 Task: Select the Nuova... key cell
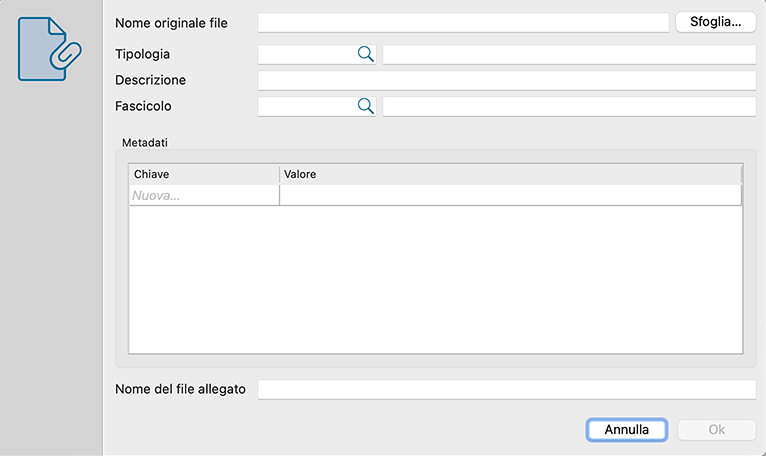point(204,196)
